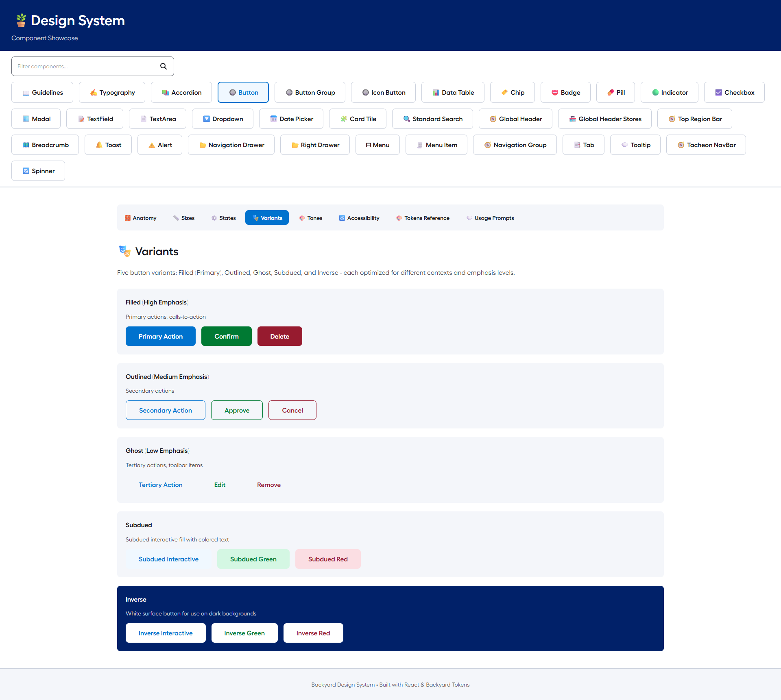Click the ghost Remove button
Viewport: 781px width, 700px height.
tap(269, 485)
